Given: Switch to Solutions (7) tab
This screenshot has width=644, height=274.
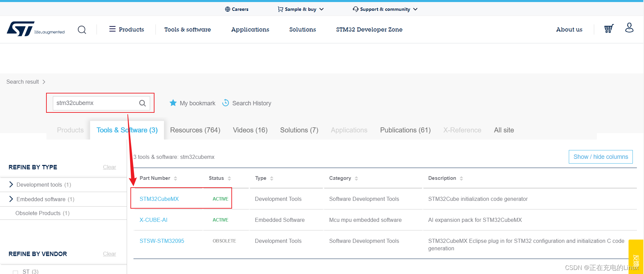Looking at the screenshot, I should coord(299,130).
